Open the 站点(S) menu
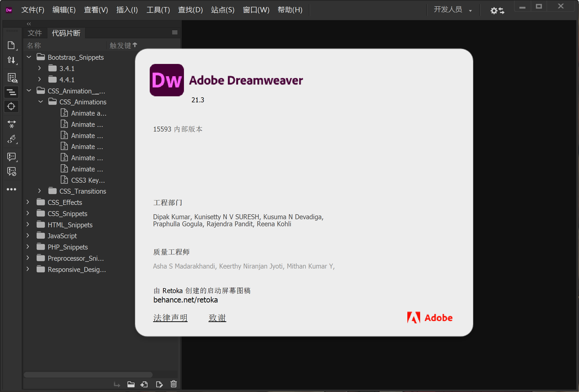The width and height of the screenshot is (579, 392). click(x=223, y=10)
